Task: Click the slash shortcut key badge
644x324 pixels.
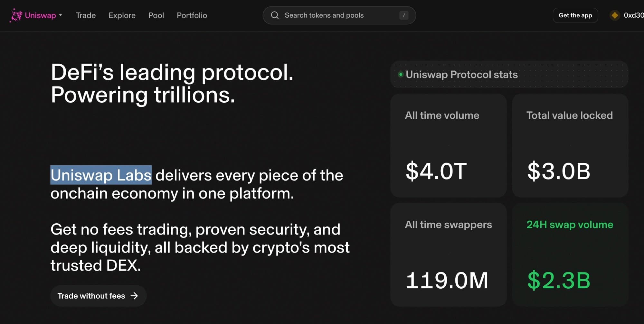Action: point(404,15)
